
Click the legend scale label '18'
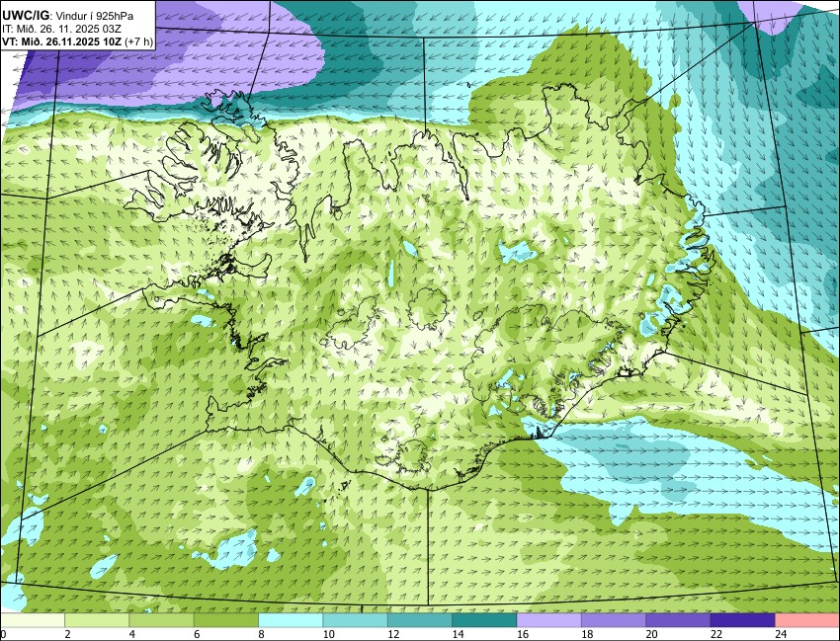[587, 634]
